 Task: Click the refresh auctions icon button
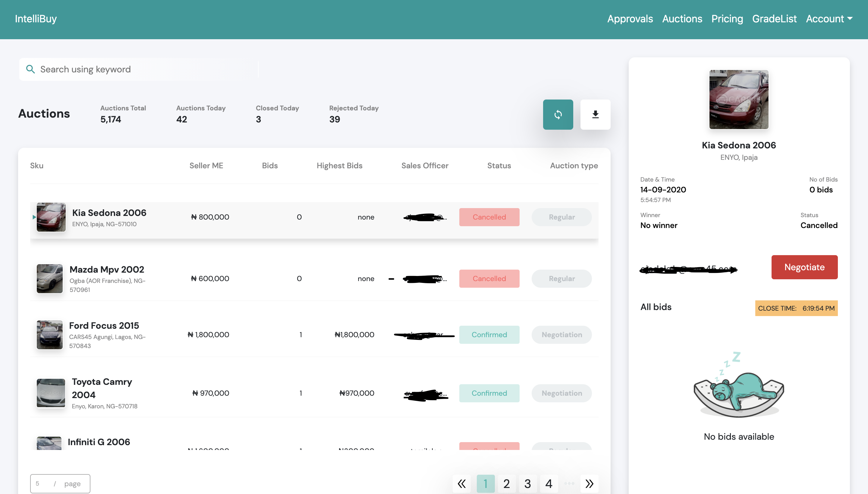[558, 115]
